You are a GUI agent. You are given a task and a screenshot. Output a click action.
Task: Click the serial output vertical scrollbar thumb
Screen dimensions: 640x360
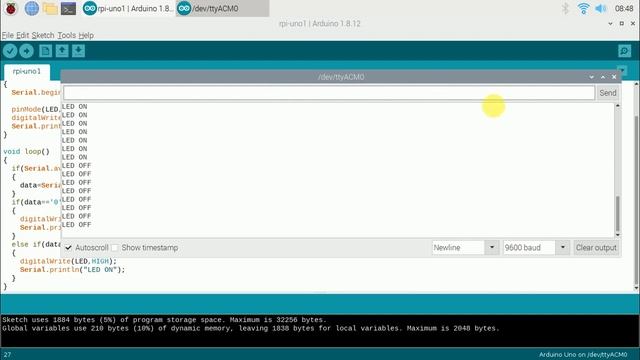coord(618,213)
